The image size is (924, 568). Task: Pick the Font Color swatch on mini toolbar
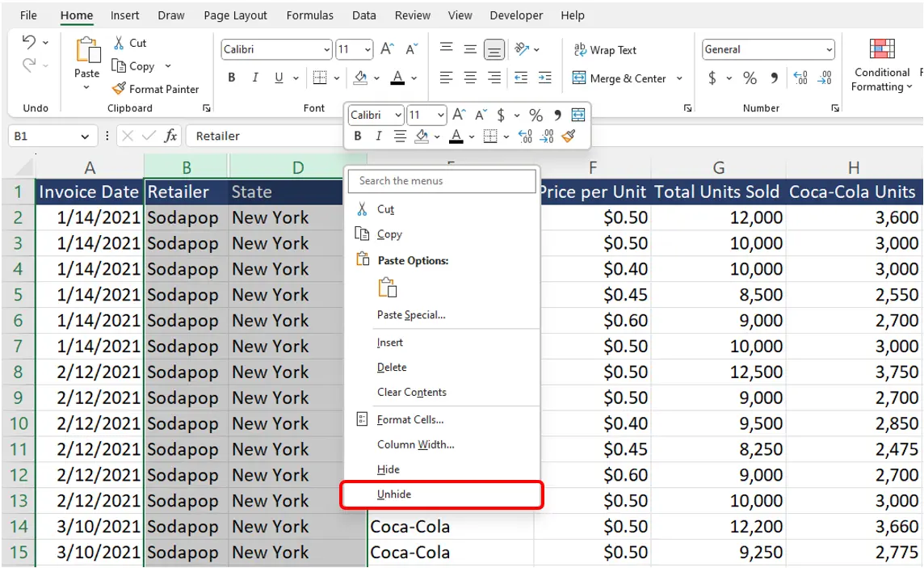pos(458,136)
